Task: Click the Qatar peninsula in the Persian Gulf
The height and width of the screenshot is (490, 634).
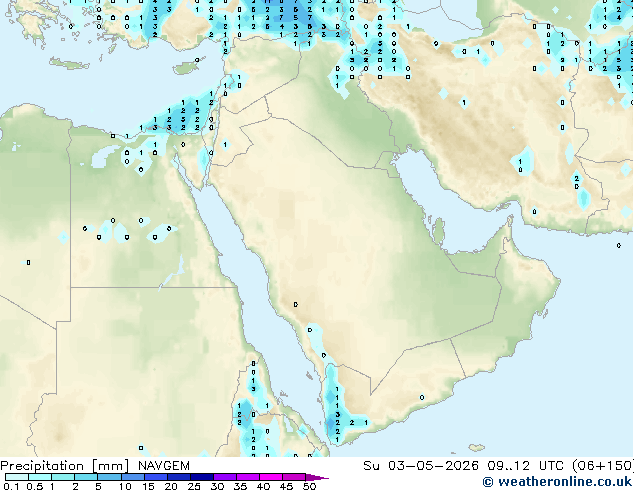Action: (439, 232)
